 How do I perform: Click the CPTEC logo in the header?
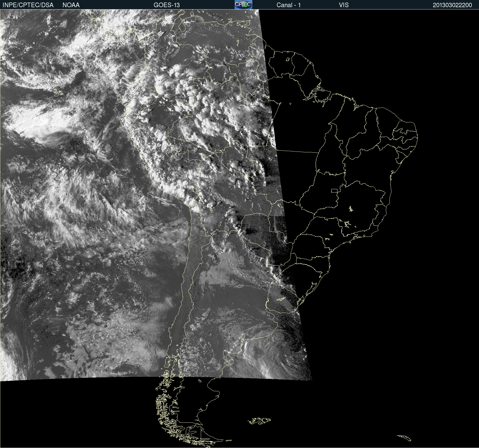[243, 5]
